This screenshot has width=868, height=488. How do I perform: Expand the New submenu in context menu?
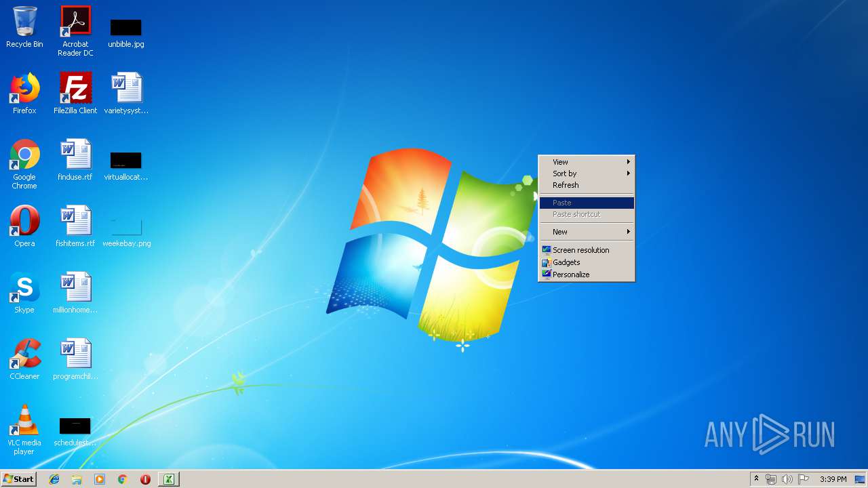(587, 232)
